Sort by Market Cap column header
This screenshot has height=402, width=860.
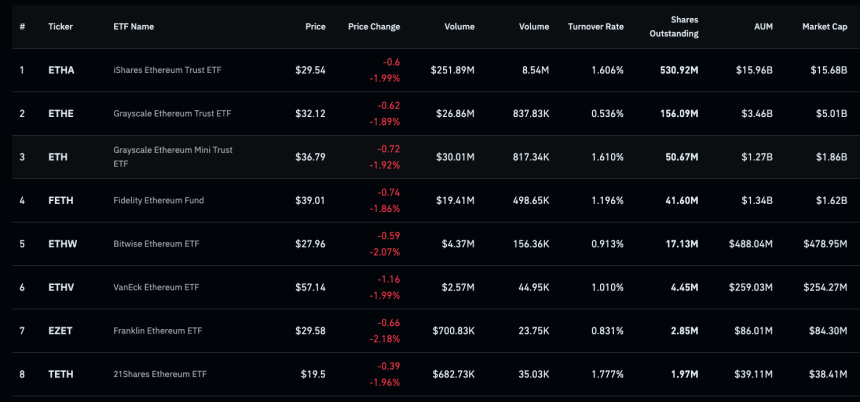coord(825,26)
